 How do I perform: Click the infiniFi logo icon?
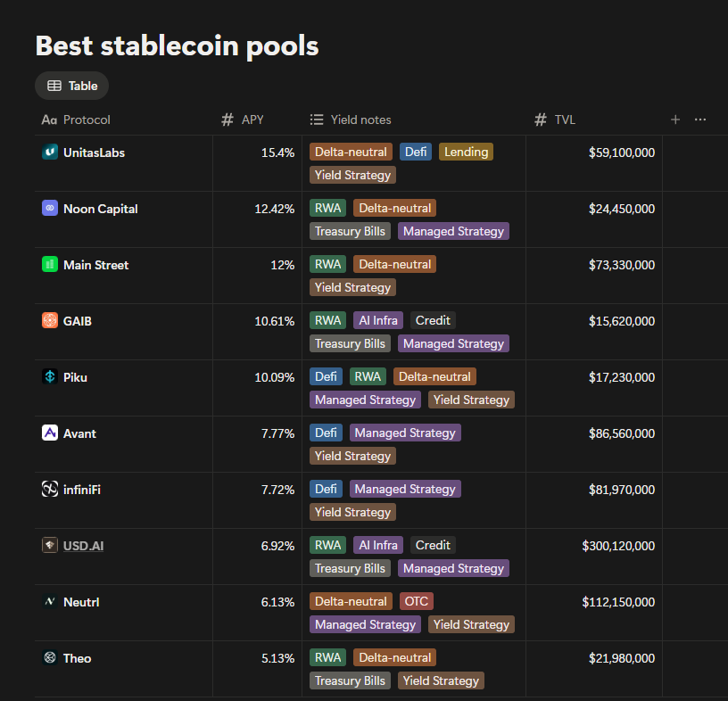coord(50,489)
